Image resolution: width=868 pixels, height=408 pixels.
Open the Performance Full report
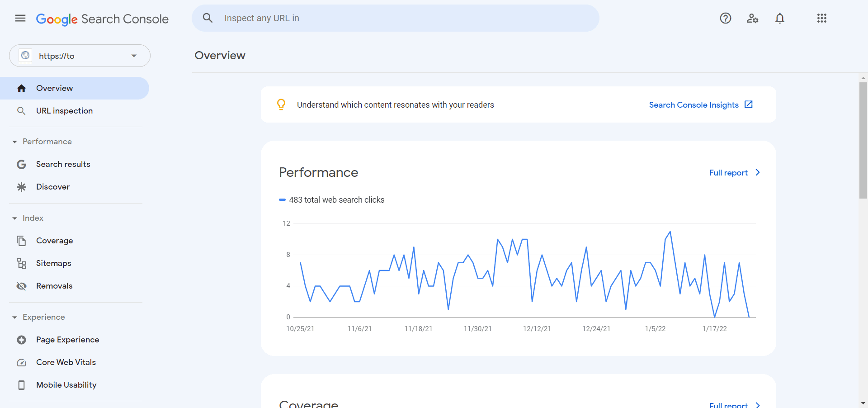tap(728, 172)
